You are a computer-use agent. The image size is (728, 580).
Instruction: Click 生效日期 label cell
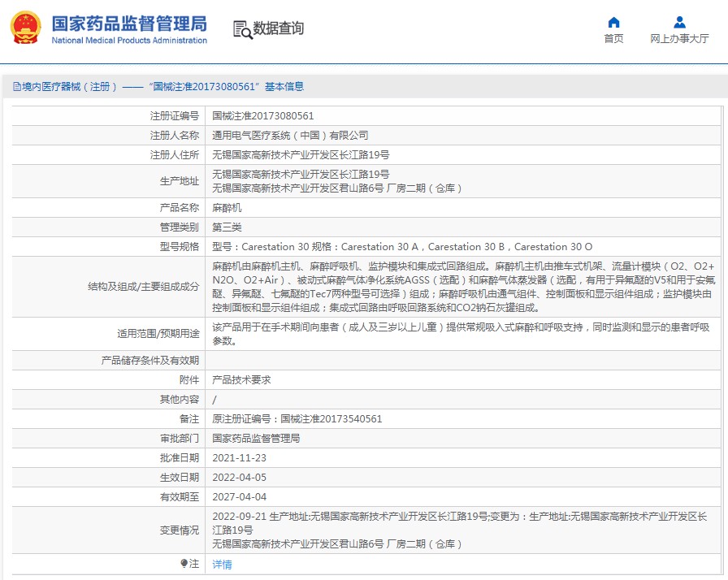(x=108, y=477)
